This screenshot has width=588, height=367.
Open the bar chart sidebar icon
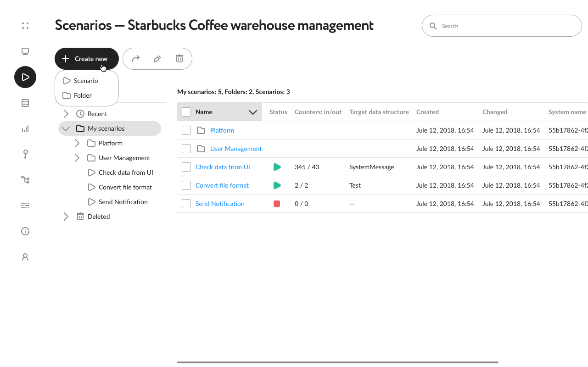(25, 128)
